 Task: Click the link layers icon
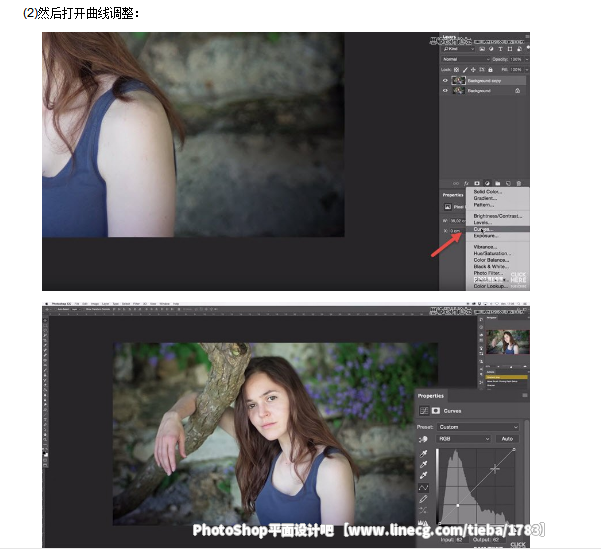click(456, 184)
